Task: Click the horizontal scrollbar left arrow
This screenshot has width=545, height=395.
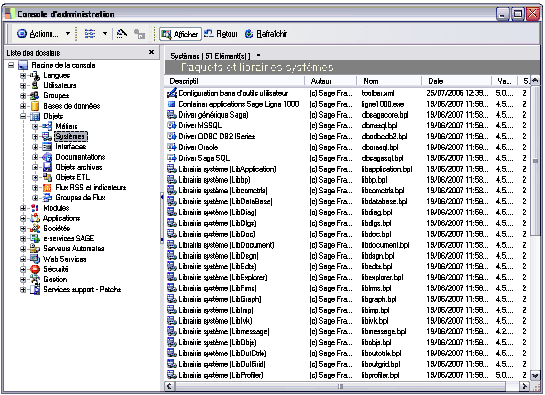Action: click(x=170, y=386)
